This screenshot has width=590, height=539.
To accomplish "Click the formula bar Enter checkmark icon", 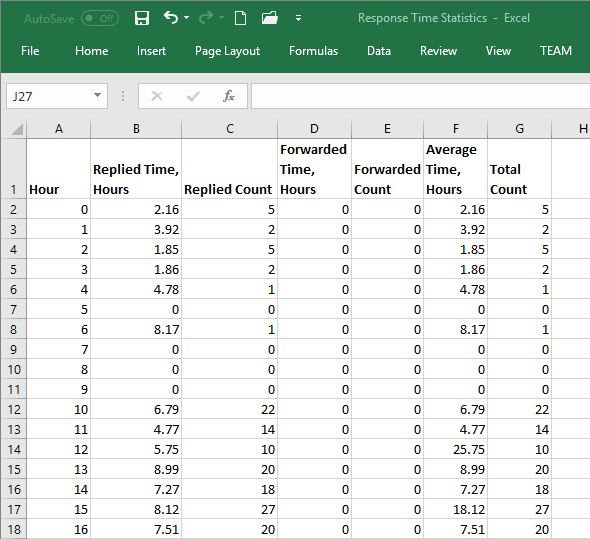I will (193, 96).
